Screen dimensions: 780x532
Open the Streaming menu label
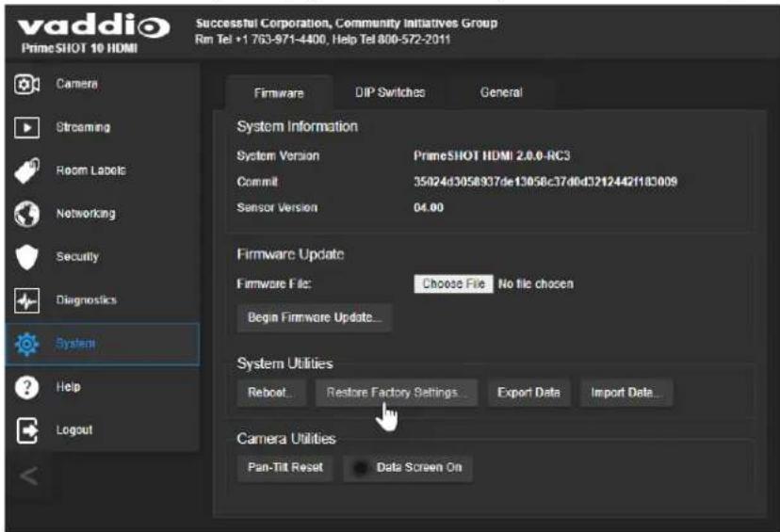click(83, 127)
